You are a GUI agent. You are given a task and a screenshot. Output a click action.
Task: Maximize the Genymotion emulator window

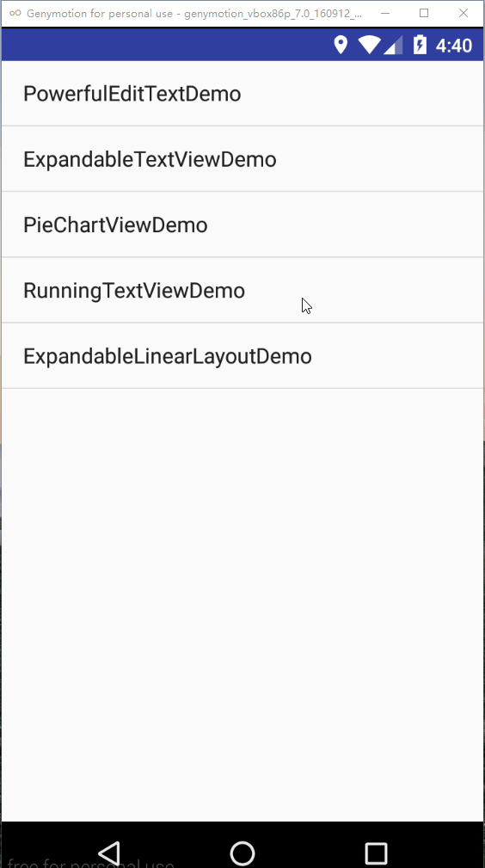[x=424, y=13]
